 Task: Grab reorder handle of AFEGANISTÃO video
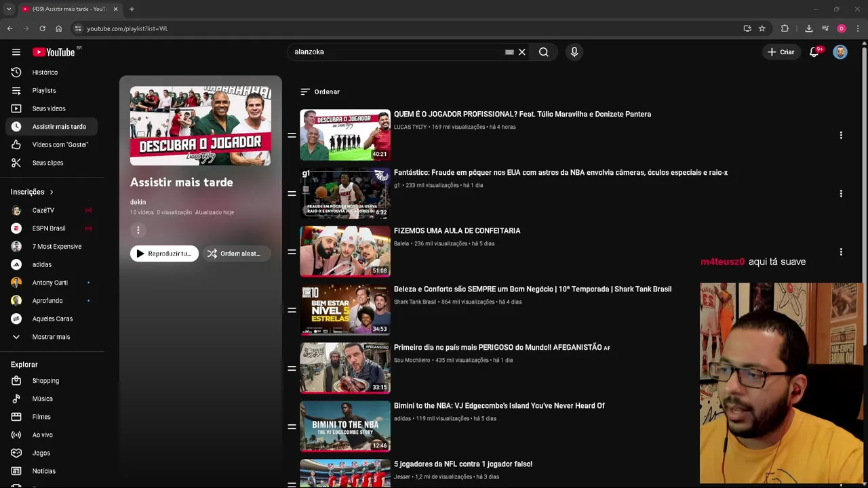292,369
